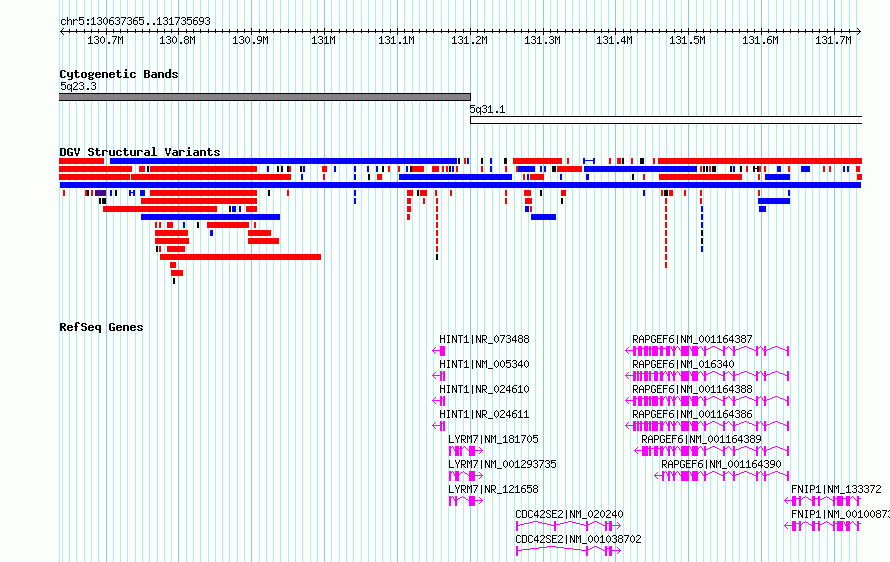Click the 5q31.1 band label
890x562 pixels.
click(x=487, y=110)
